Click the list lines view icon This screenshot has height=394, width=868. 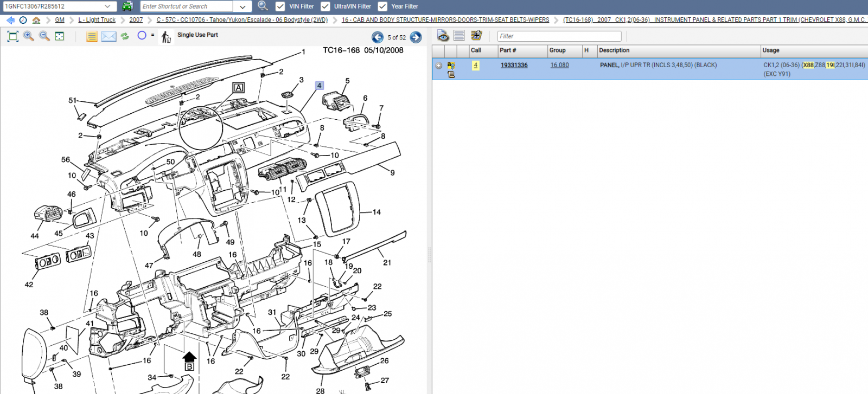pos(459,36)
